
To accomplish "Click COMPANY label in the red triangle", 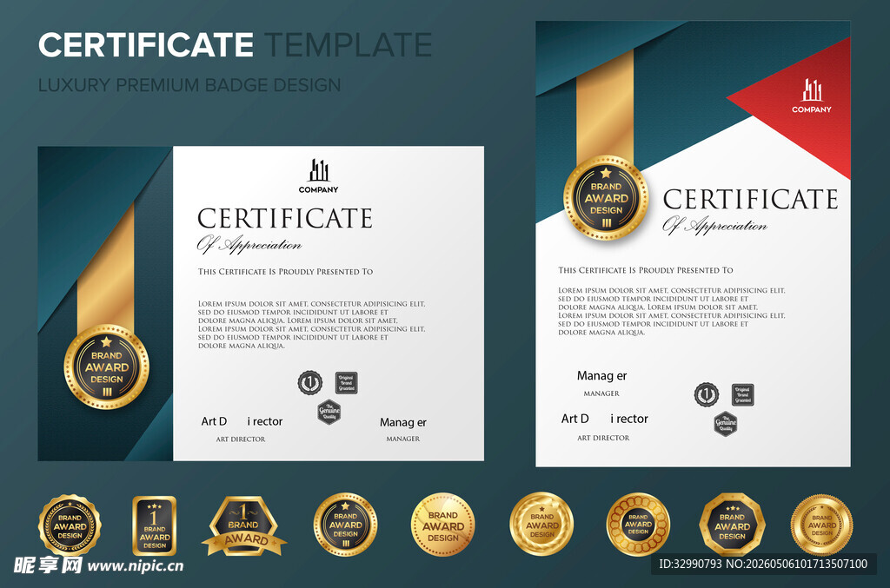I will [812, 109].
